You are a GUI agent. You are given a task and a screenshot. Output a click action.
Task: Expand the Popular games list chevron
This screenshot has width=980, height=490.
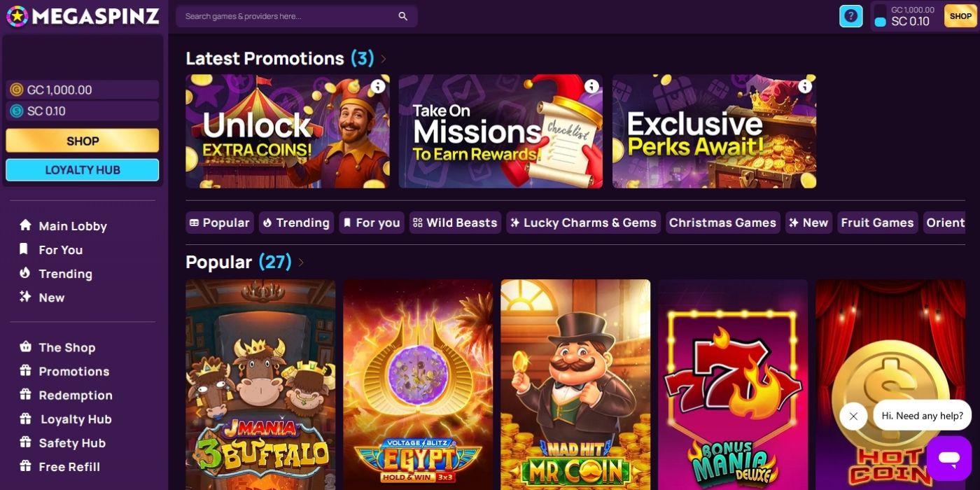click(x=301, y=262)
